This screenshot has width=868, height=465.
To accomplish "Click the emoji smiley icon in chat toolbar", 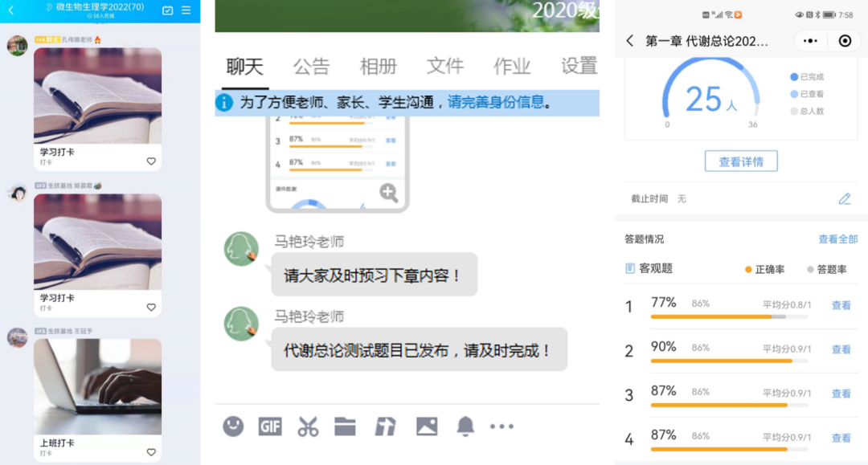I will [233, 426].
